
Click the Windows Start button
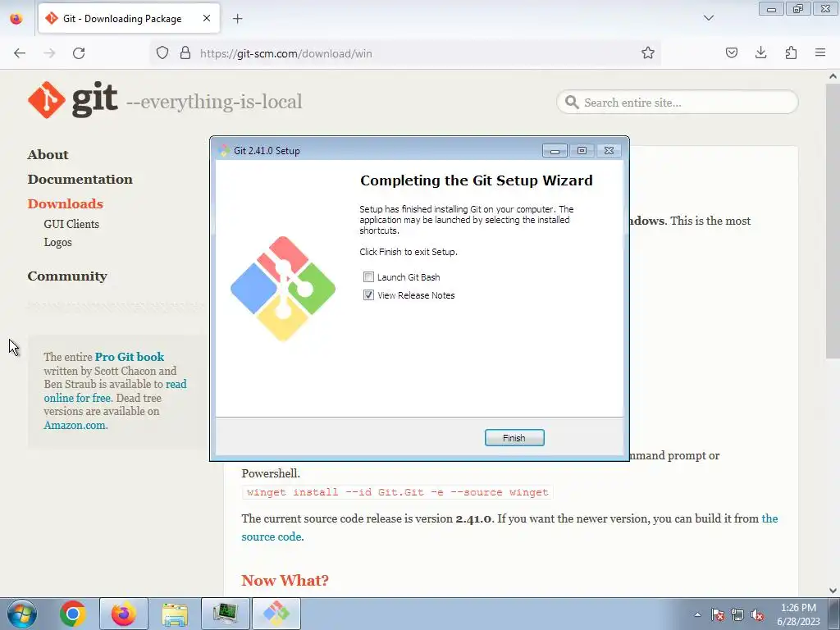coord(21,614)
